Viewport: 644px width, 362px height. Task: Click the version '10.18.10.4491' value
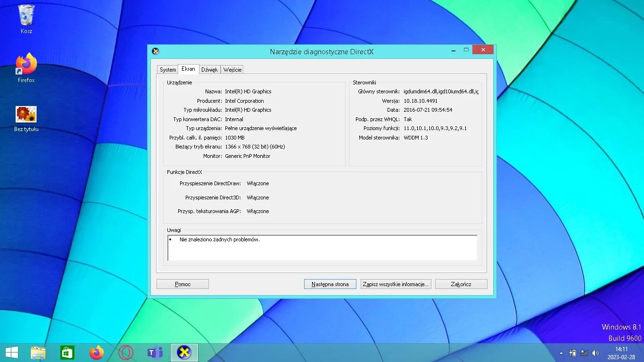point(421,101)
